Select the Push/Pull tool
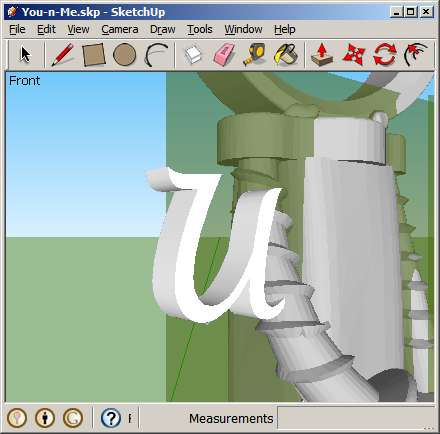The width and height of the screenshot is (440, 434). tap(322, 55)
